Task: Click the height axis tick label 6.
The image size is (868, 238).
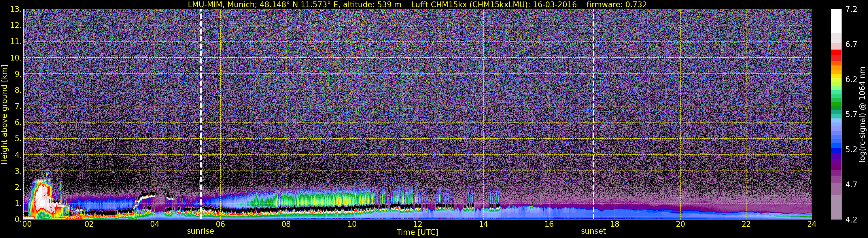Action: [x=18, y=123]
